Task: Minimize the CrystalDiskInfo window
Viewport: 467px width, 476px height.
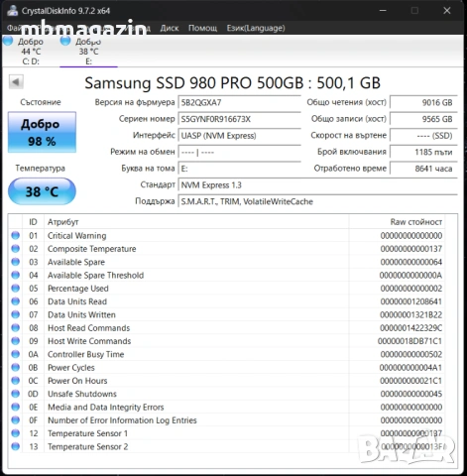Action: coord(383,11)
